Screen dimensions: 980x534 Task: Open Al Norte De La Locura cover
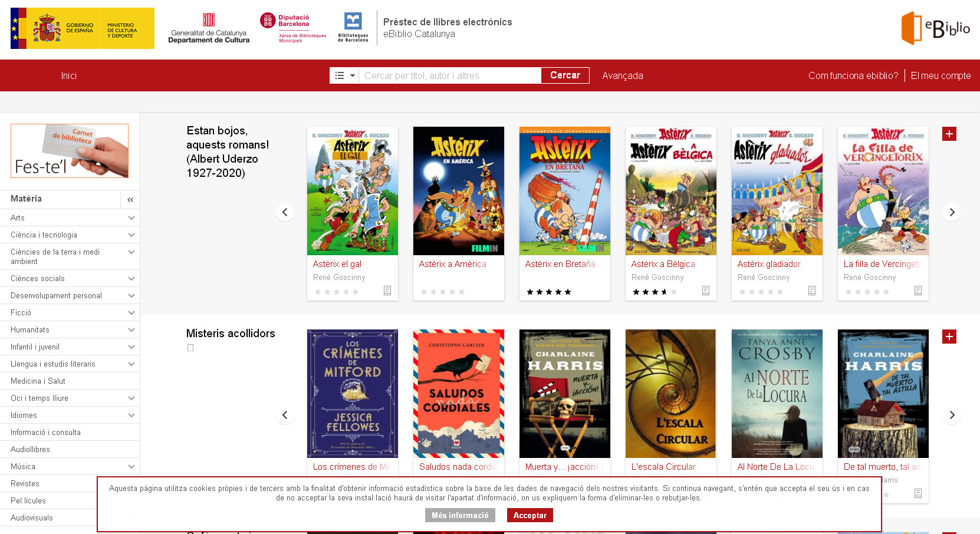(777, 394)
